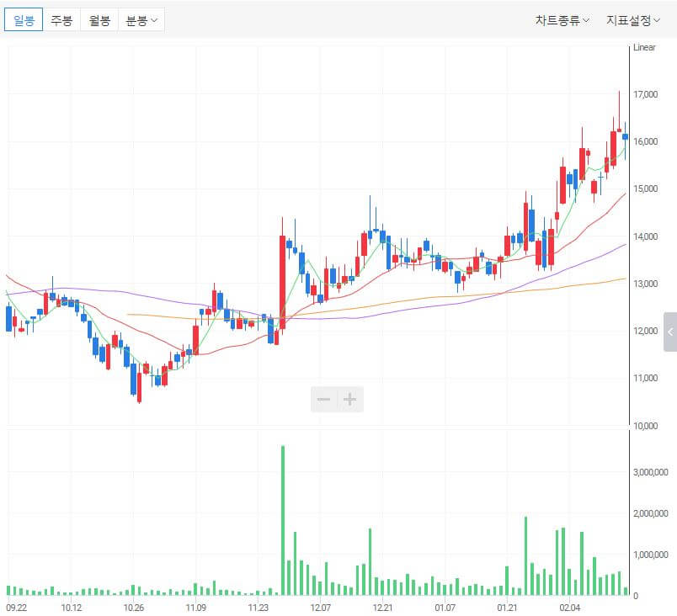Click the 11.23 date axis label
The height and width of the screenshot is (616, 677).
pyautogui.click(x=258, y=608)
